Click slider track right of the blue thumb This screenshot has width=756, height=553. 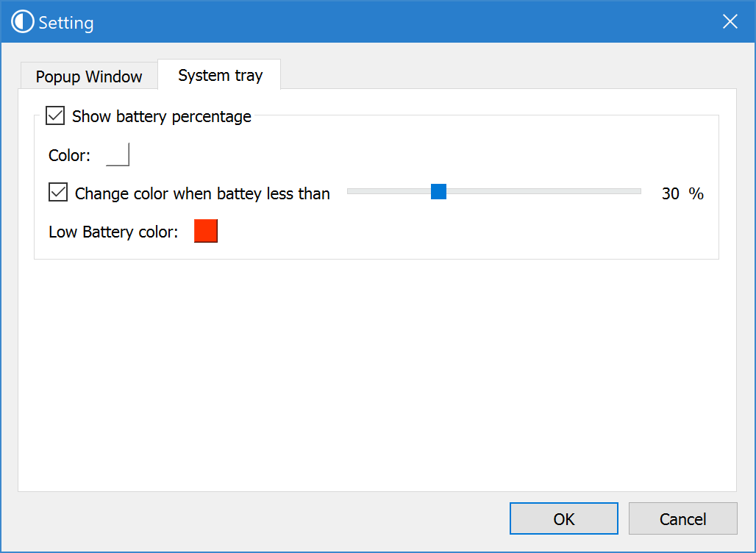tap(544, 192)
